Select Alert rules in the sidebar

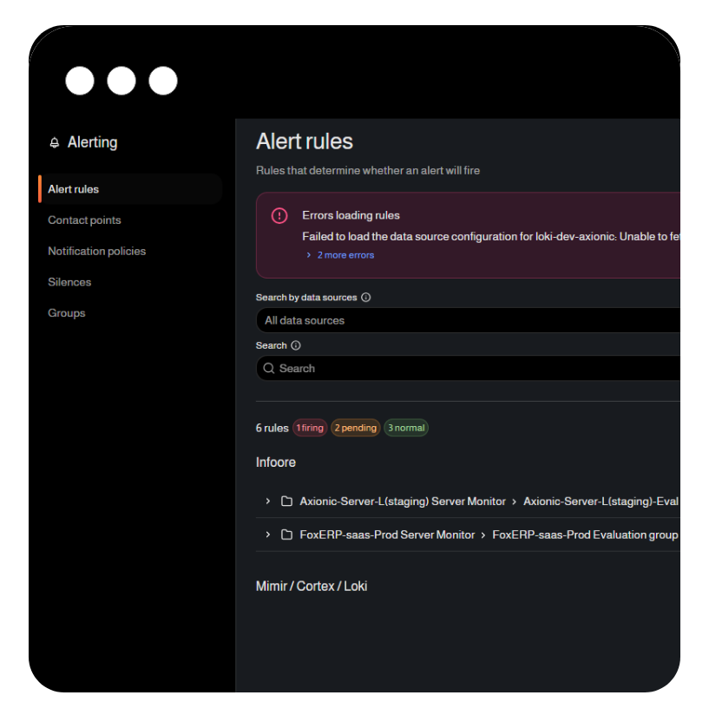74,189
